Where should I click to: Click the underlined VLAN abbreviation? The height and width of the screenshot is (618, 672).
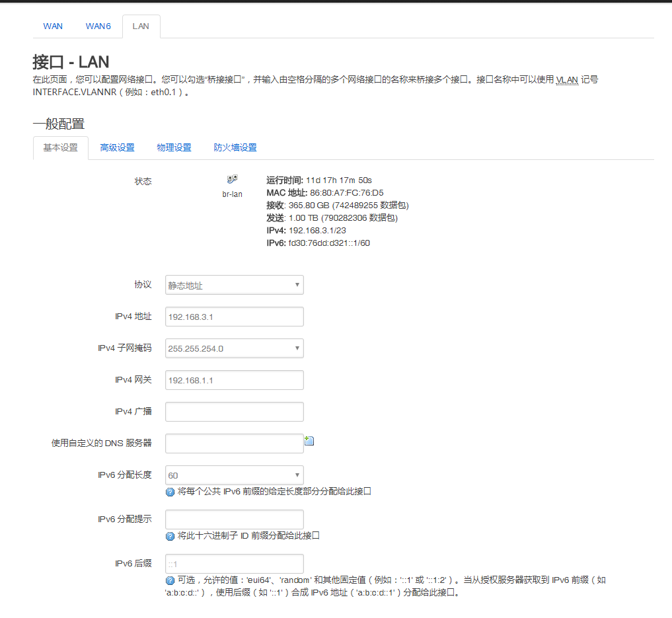coord(567,80)
